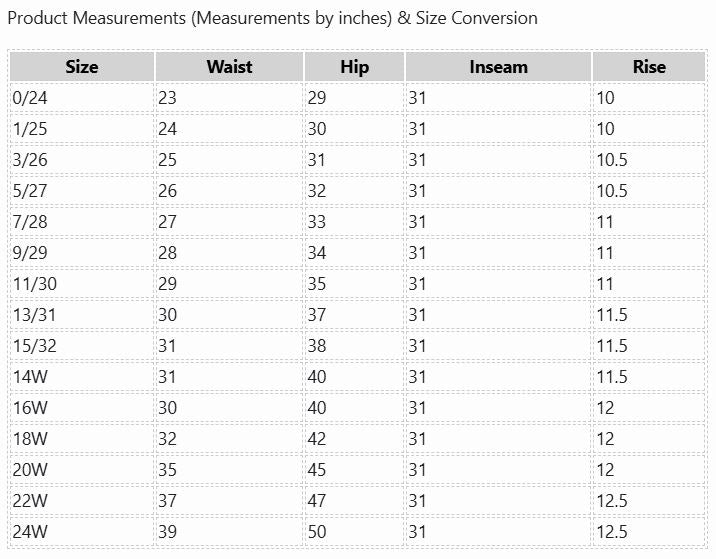Viewport: 716px width, 559px height.
Task: Click the Hip column header
Action: (x=354, y=67)
